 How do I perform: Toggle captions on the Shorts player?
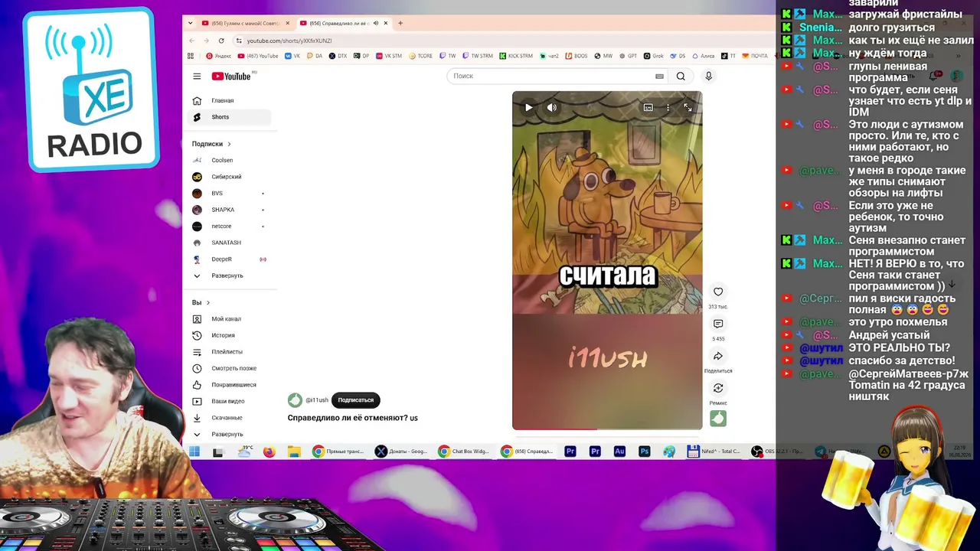tap(648, 108)
